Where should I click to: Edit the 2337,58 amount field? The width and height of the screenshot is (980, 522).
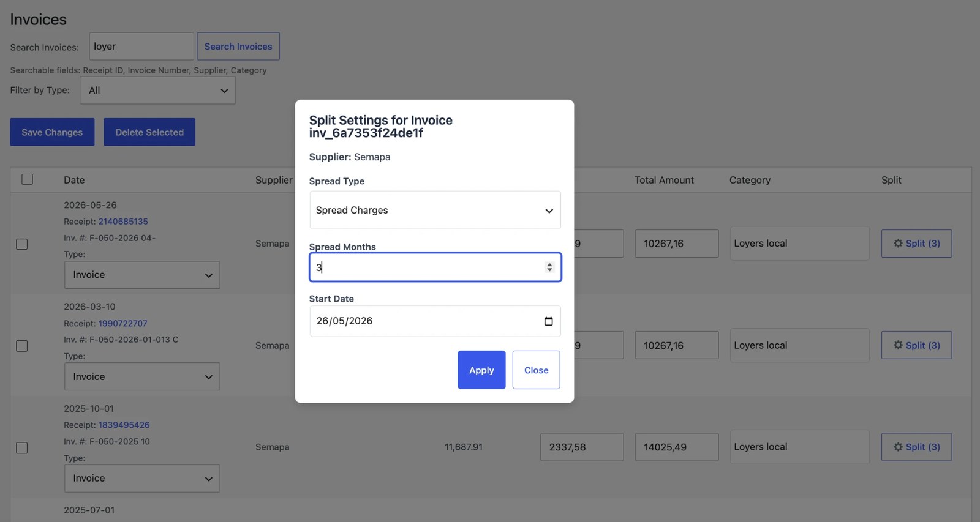582,447
